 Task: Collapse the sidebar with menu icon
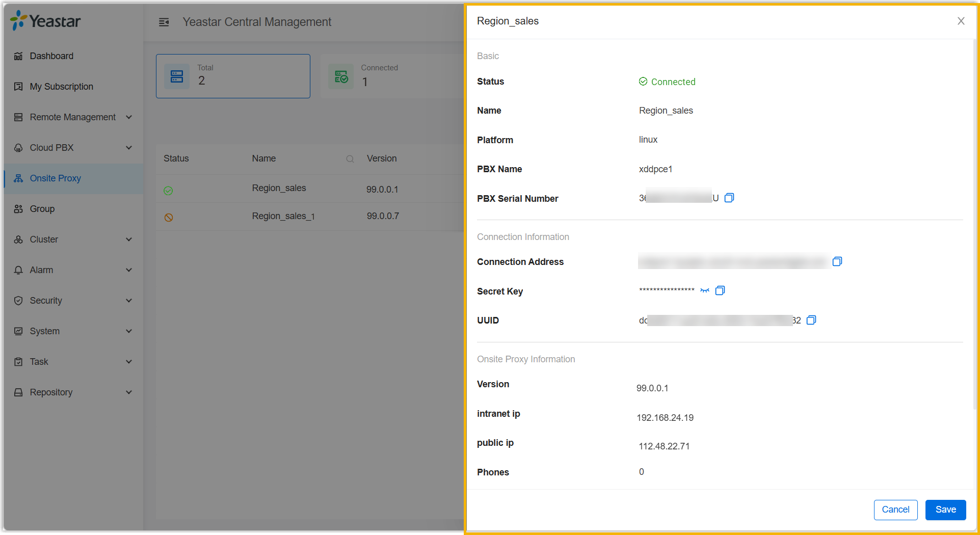164,22
